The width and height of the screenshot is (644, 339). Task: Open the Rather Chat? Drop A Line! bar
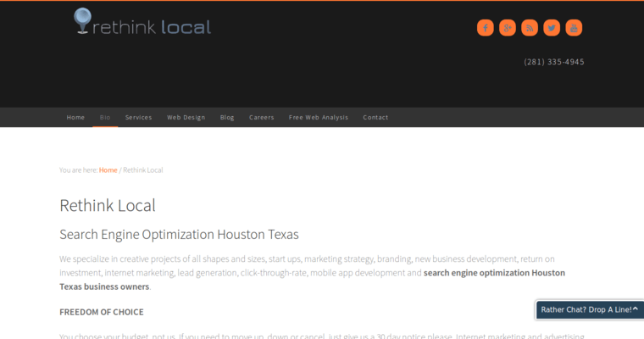pyautogui.click(x=590, y=310)
